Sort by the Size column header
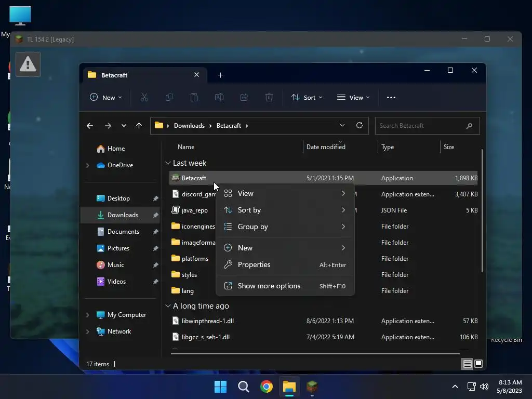 point(448,147)
